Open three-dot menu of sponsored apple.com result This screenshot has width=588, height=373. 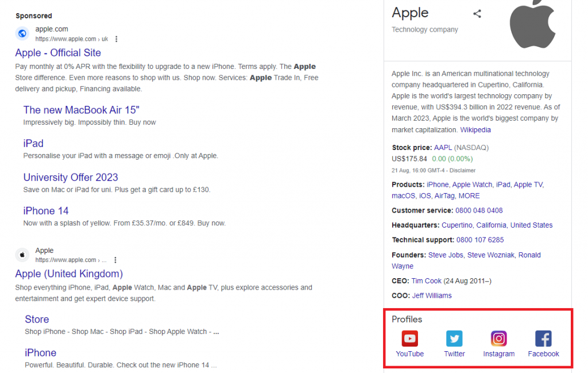click(x=117, y=39)
